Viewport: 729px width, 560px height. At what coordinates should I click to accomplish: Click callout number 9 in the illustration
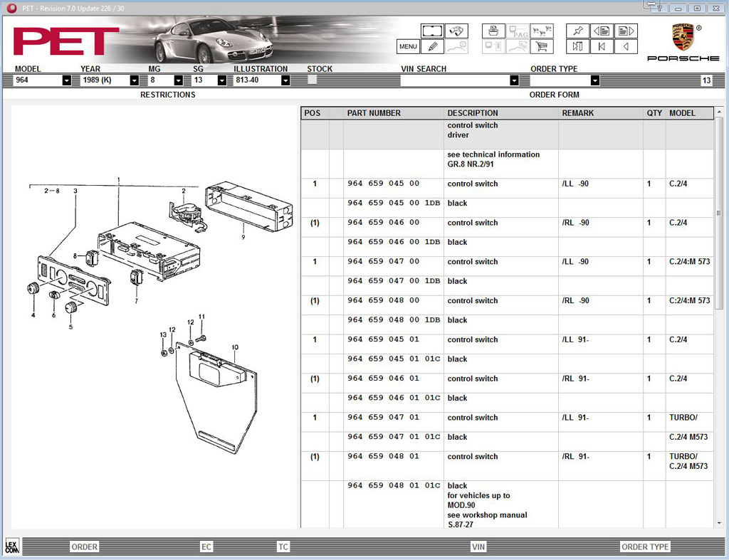(243, 238)
